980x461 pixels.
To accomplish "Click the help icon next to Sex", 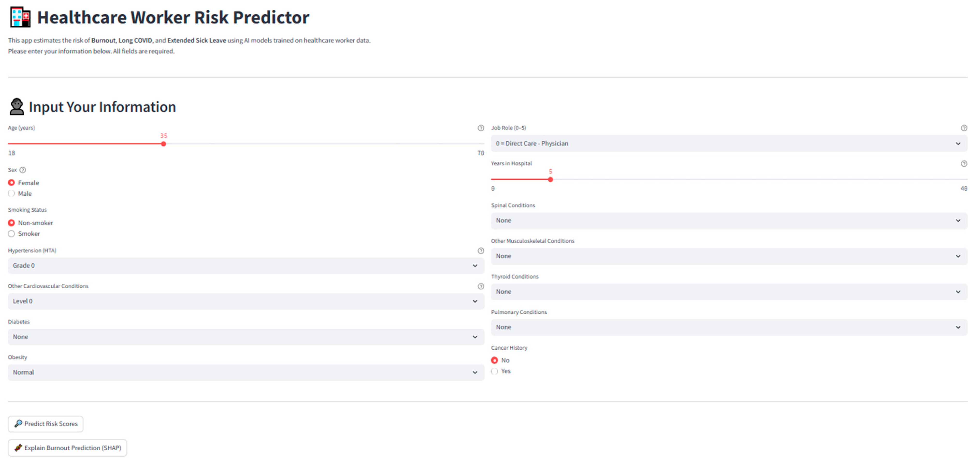I will click(23, 170).
